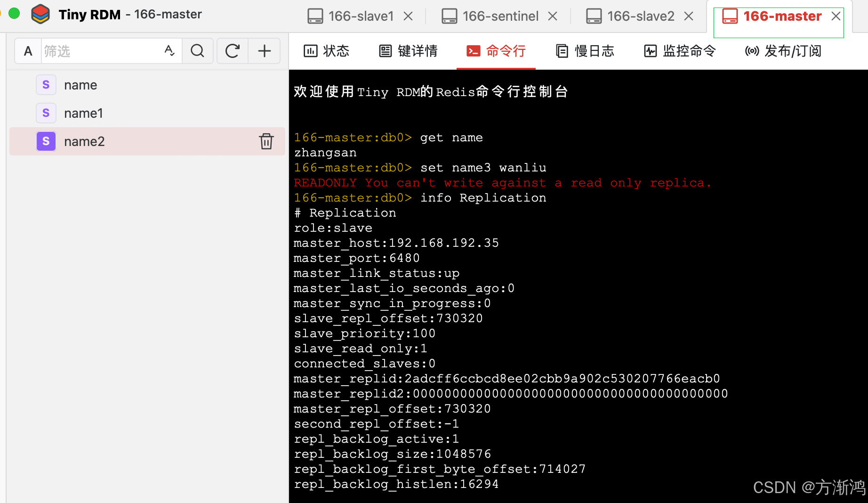
Task: Open the 状态 status tab
Action: [327, 51]
